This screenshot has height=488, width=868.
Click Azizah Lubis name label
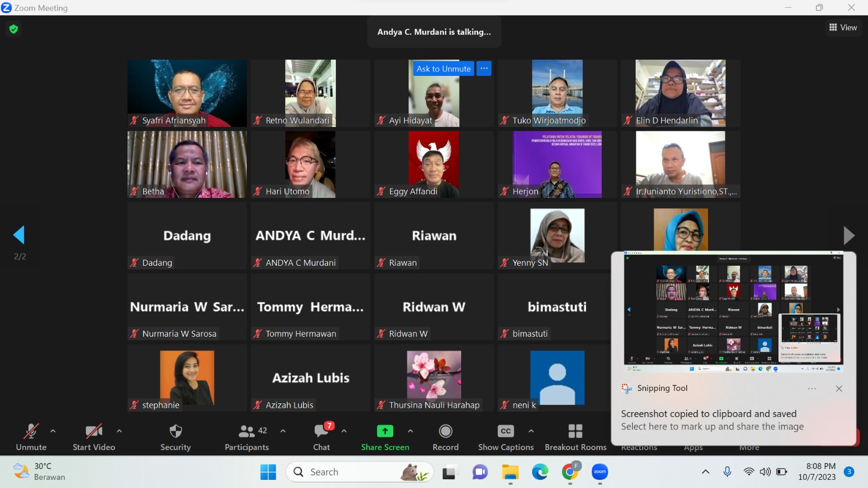click(x=289, y=405)
